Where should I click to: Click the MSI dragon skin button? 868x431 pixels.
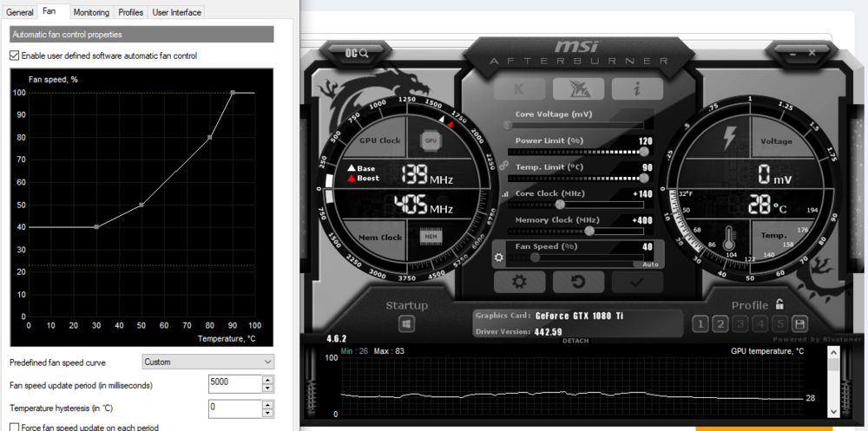click(578, 89)
